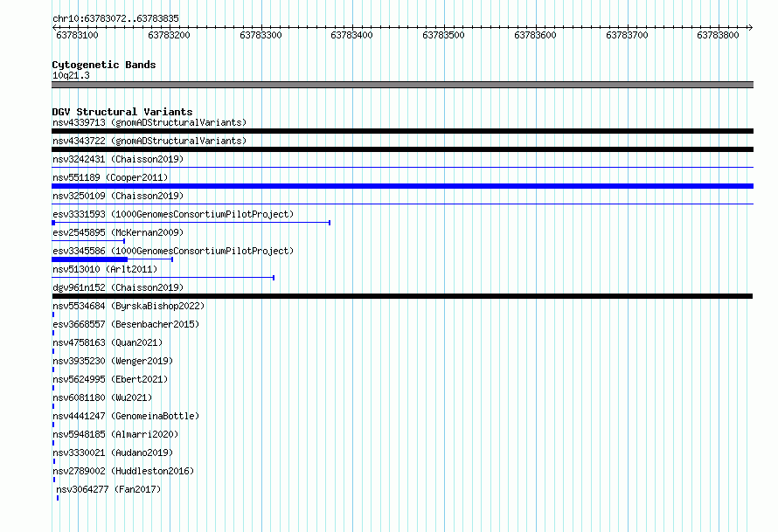Screen dimensions: 778x532
Task: Click the blue span line of esv3331593
Action: point(191,223)
